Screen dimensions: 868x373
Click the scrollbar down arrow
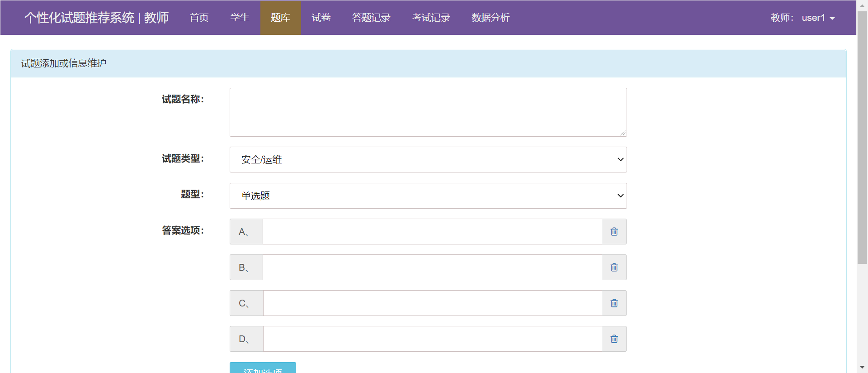(862, 367)
